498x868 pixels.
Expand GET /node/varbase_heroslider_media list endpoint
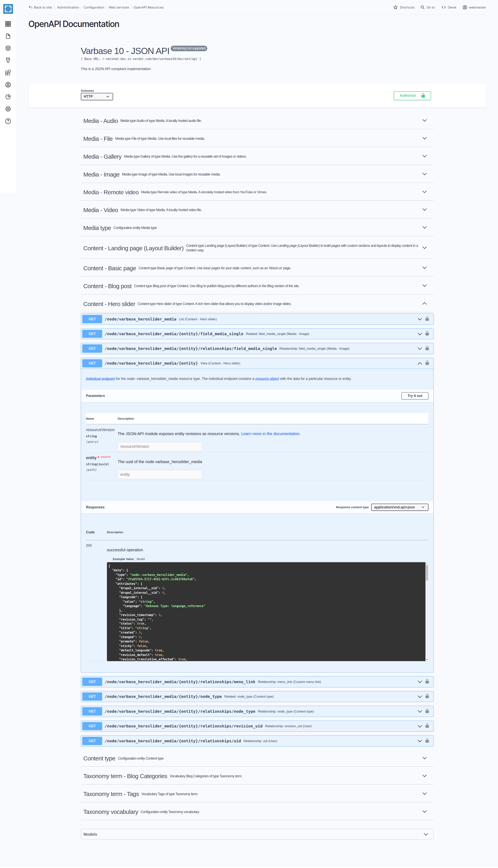pos(257,319)
